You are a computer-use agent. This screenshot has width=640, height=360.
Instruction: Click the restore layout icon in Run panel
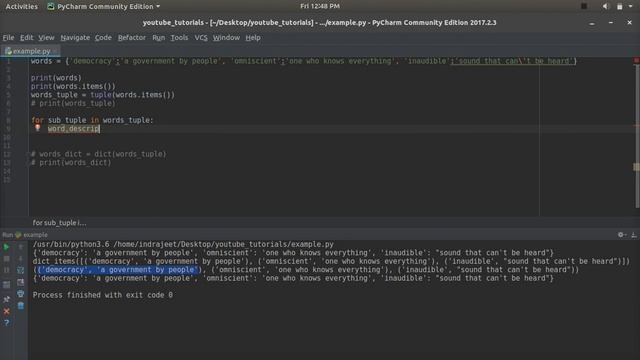click(6, 284)
